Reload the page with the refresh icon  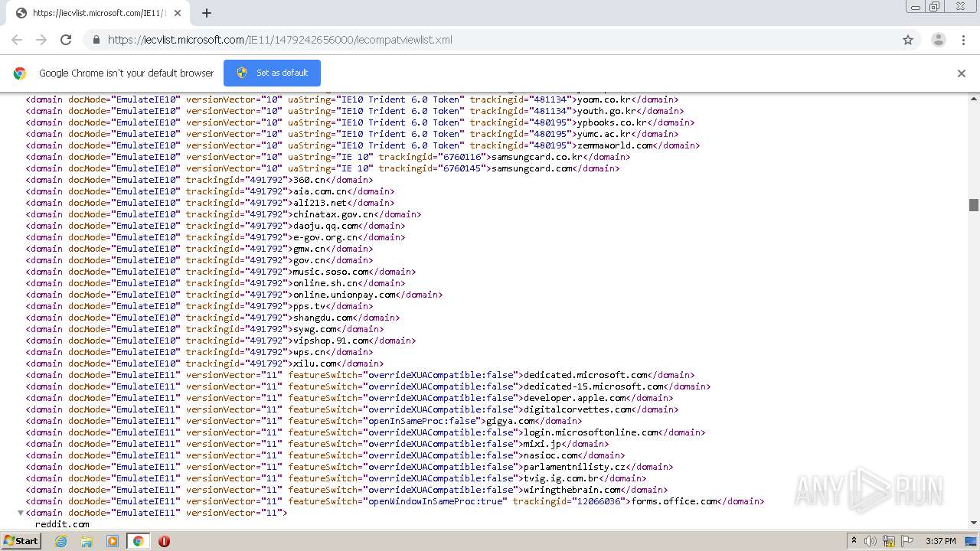click(66, 40)
